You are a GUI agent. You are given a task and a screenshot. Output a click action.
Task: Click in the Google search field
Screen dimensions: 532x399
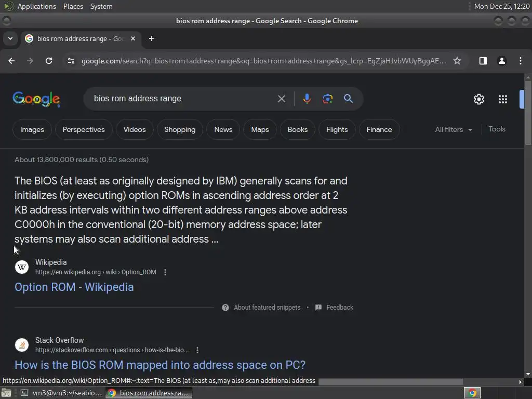183,99
